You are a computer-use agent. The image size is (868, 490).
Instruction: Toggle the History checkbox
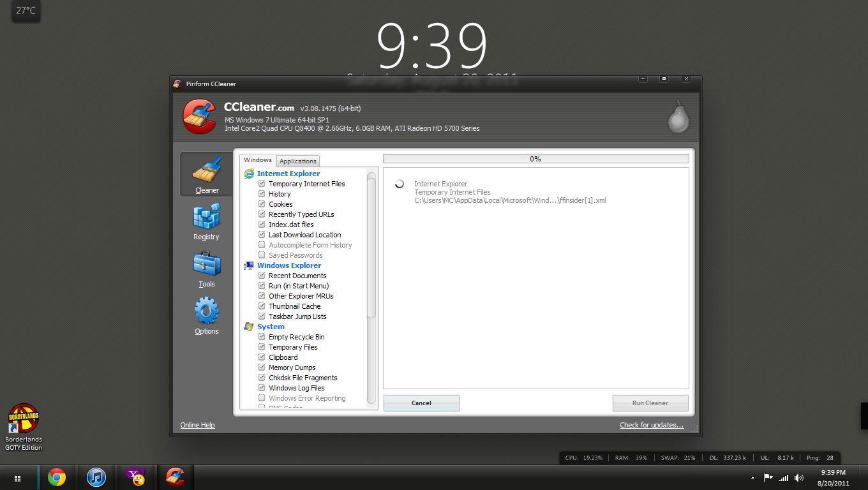point(262,194)
